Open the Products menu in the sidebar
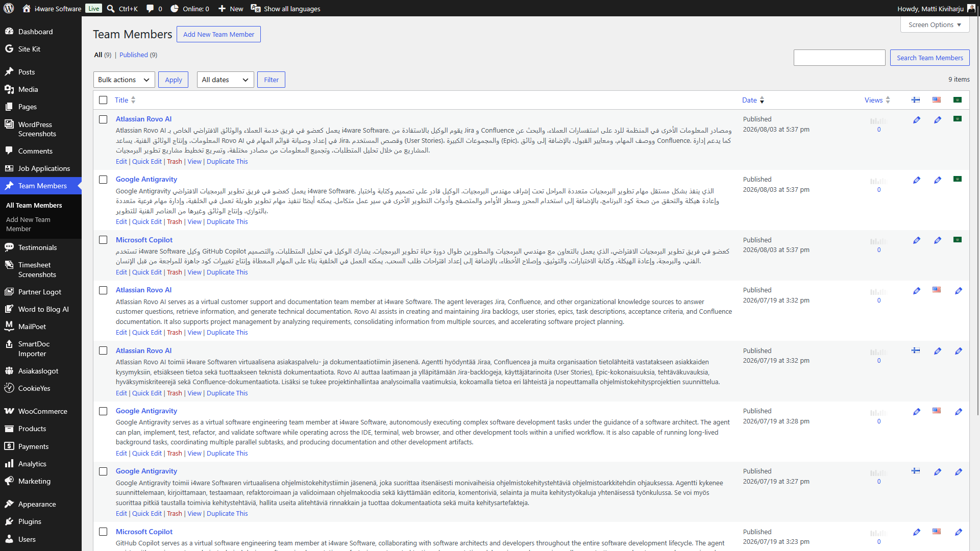Image resolution: width=980 pixels, height=551 pixels. (41, 429)
